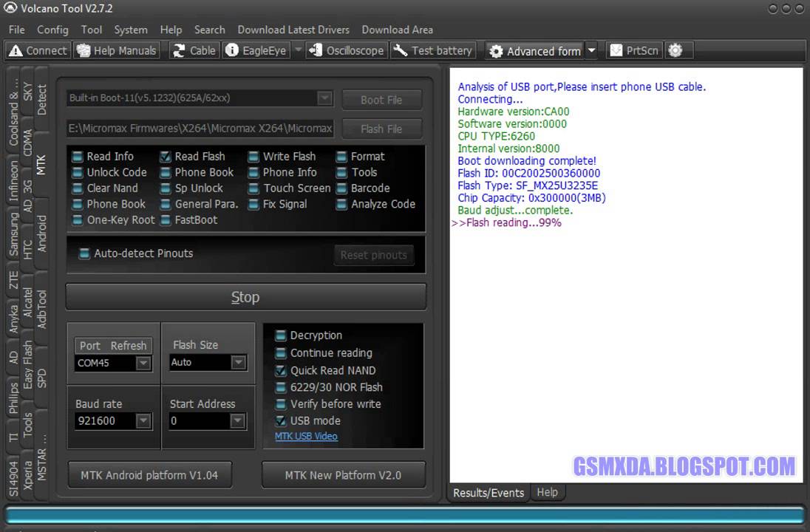Toggle the Read Flash option
Image resolution: width=810 pixels, height=532 pixels.
pos(192,157)
